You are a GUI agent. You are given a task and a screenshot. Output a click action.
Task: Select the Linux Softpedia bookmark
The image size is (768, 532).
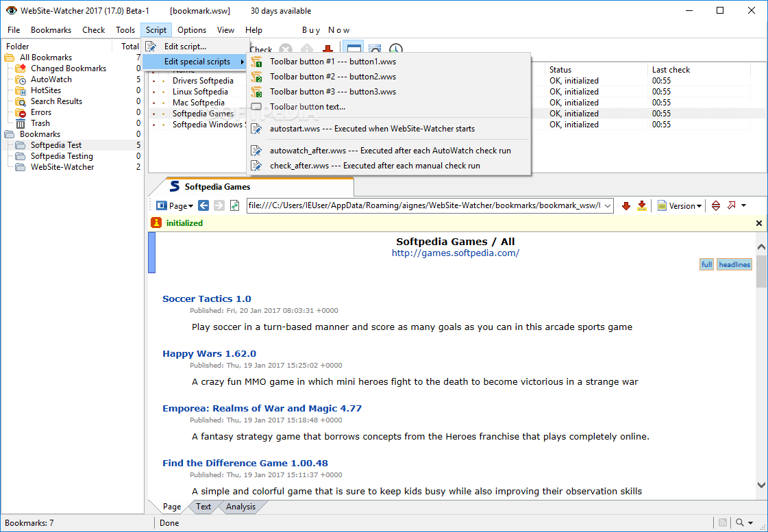(x=200, y=92)
